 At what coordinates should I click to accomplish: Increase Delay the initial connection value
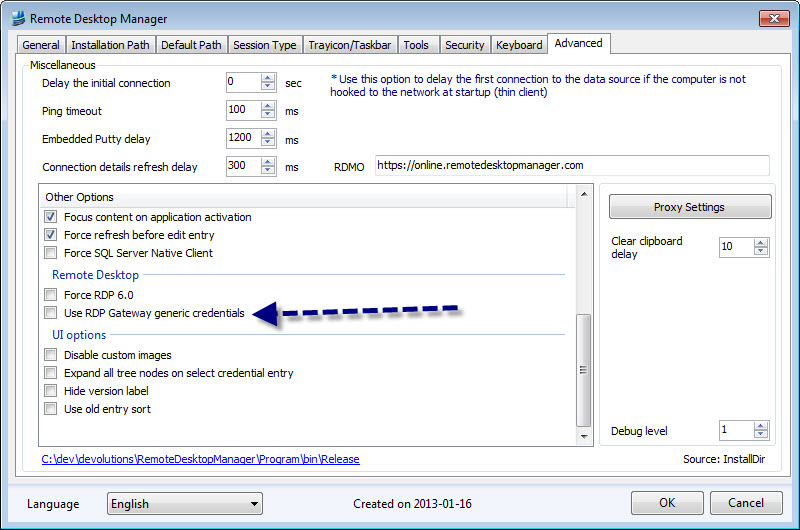point(268,78)
